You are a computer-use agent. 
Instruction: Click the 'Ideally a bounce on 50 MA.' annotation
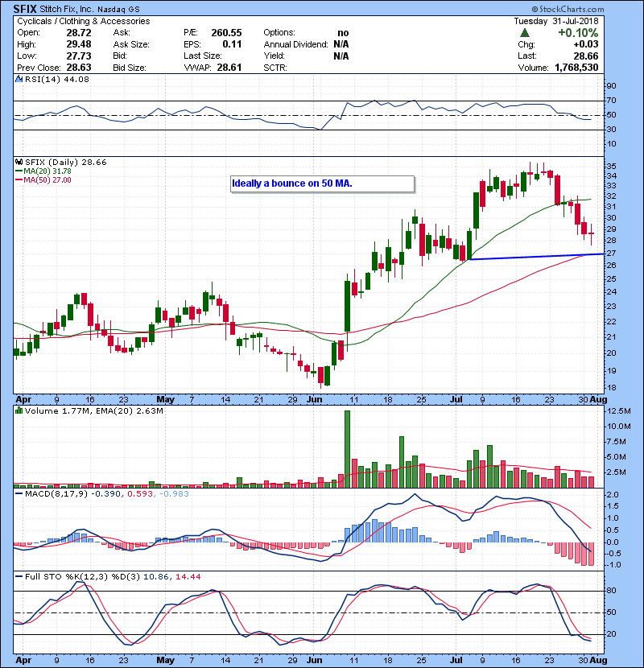click(322, 184)
